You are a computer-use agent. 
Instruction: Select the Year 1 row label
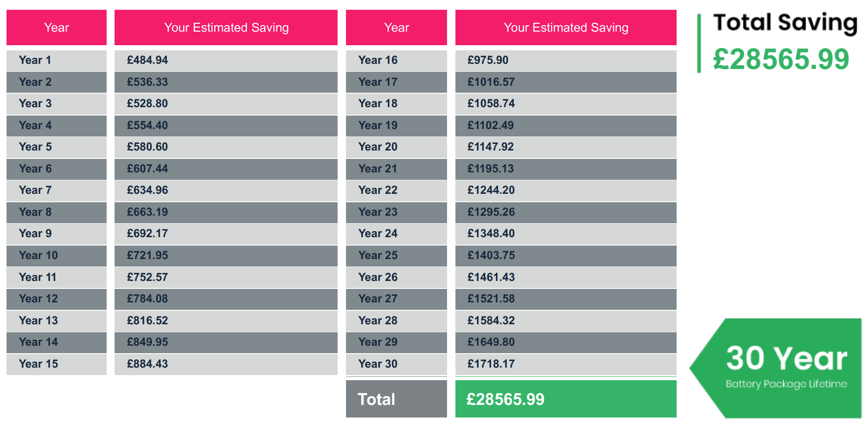pyautogui.click(x=35, y=60)
